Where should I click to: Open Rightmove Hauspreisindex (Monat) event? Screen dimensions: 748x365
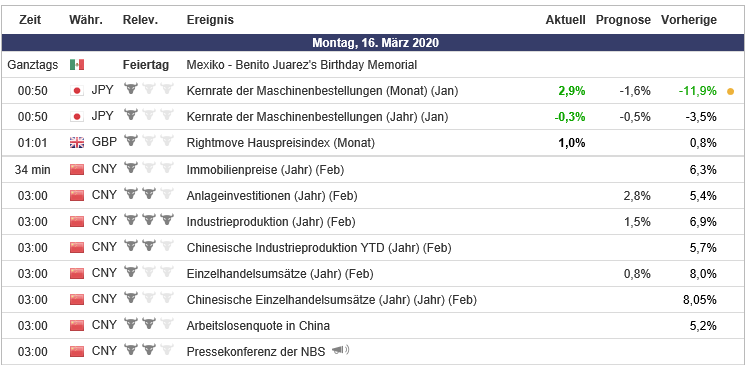(281, 142)
